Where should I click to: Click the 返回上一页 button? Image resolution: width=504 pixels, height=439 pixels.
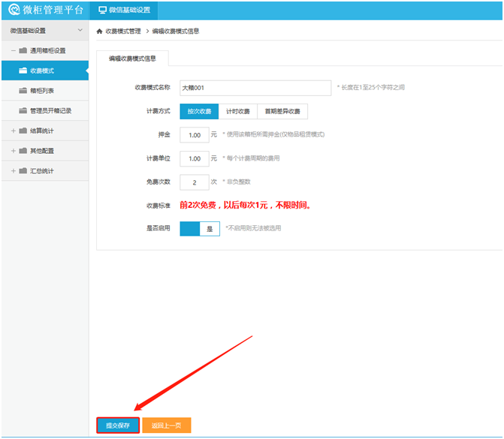(x=167, y=425)
